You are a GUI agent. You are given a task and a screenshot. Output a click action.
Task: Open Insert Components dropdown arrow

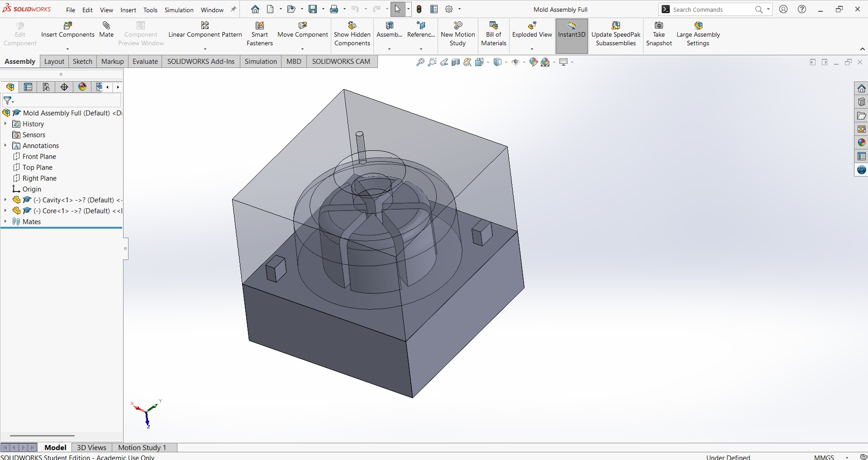point(68,49)
